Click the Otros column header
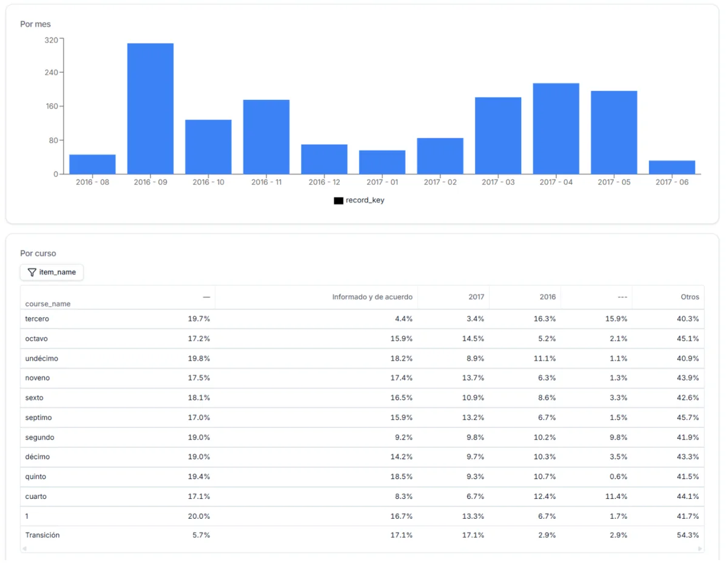Viewport: 728px width, 571px height. 690,297
